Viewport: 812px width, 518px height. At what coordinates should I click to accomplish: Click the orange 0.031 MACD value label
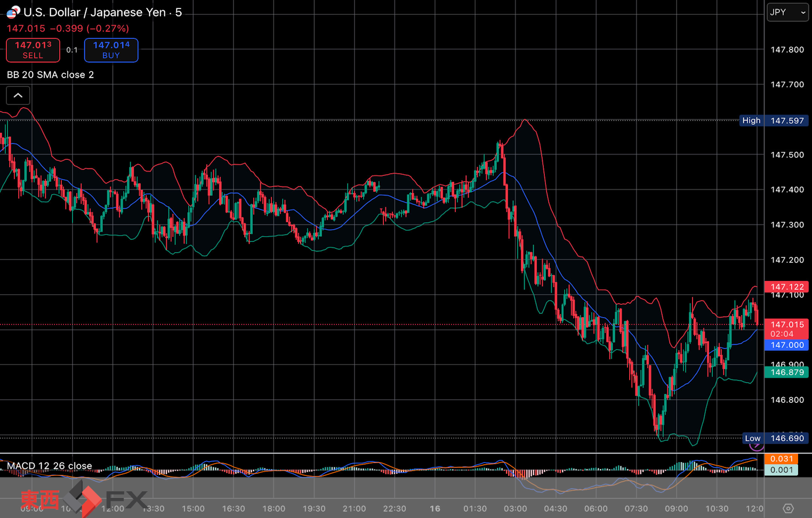(781, 459)
